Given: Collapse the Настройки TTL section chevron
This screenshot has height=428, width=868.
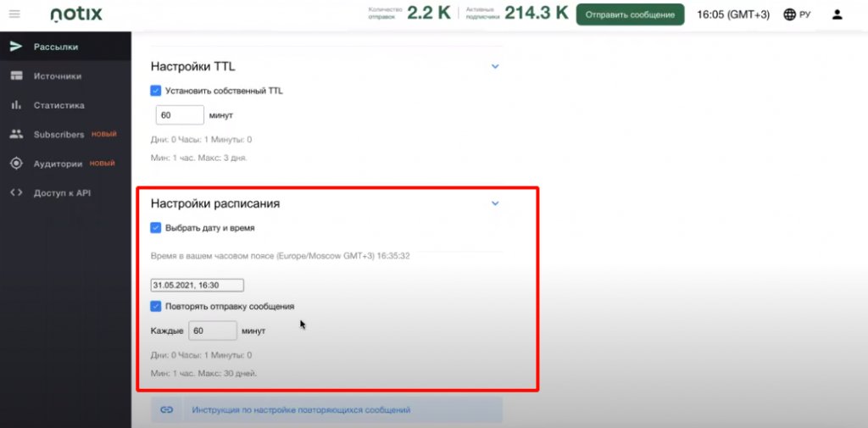Looking at the screenshot, I should pyautogui.click(x=496, y=67).
